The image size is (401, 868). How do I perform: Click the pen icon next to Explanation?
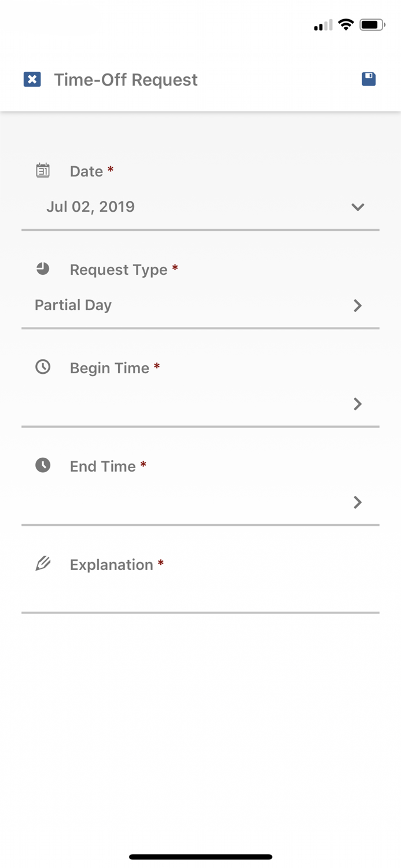pyautogui.click(x=42, y=564)
